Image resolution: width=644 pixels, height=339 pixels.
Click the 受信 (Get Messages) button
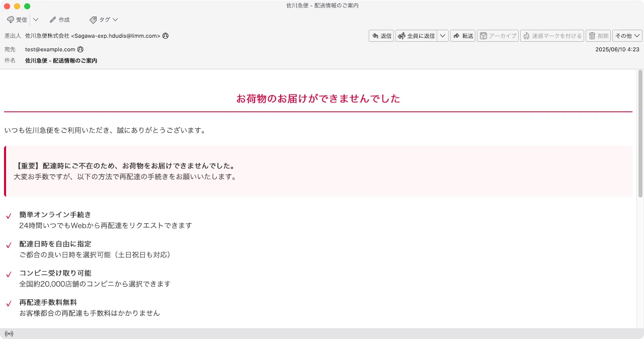[17, 20]
